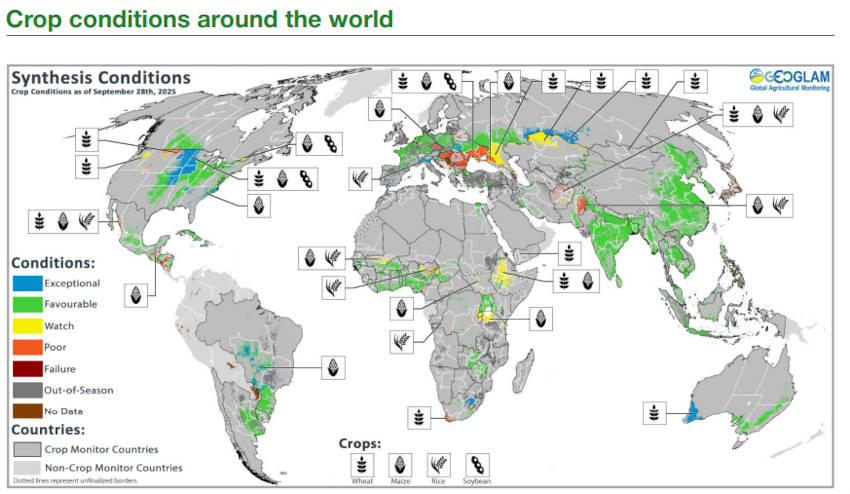Image resolution: width=850 pixels, height=494 pixels.
Task: Select the yellow Watch legend swatch
Action: [x=27, y=326]
